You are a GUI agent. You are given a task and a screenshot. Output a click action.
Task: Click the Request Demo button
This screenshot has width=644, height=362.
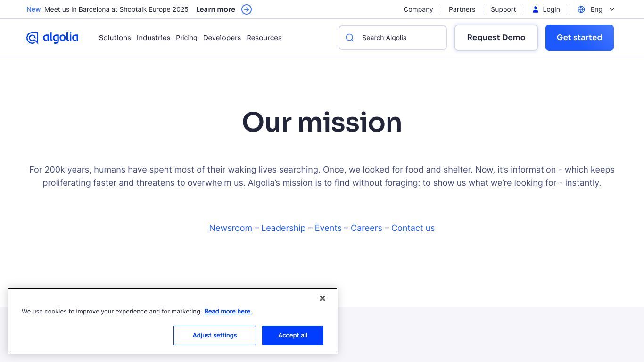pyautogui.click(x=496, y=38)
